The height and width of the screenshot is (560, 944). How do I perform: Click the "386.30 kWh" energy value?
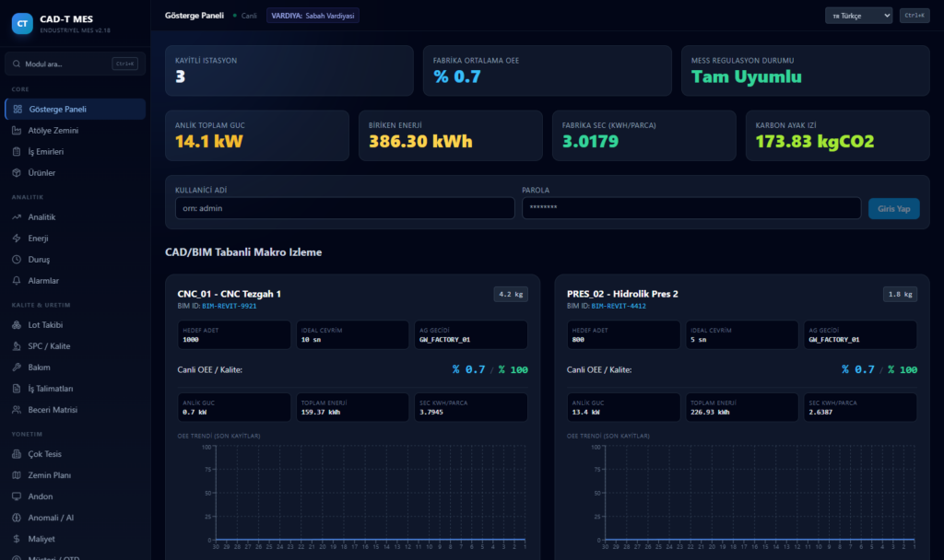click(x=420, y=141)
